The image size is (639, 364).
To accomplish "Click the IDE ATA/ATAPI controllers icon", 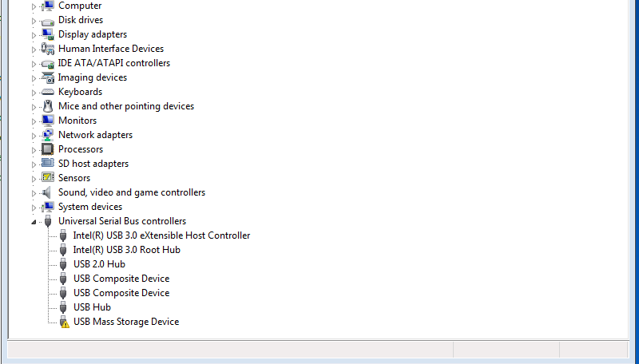I will (48, 64).
